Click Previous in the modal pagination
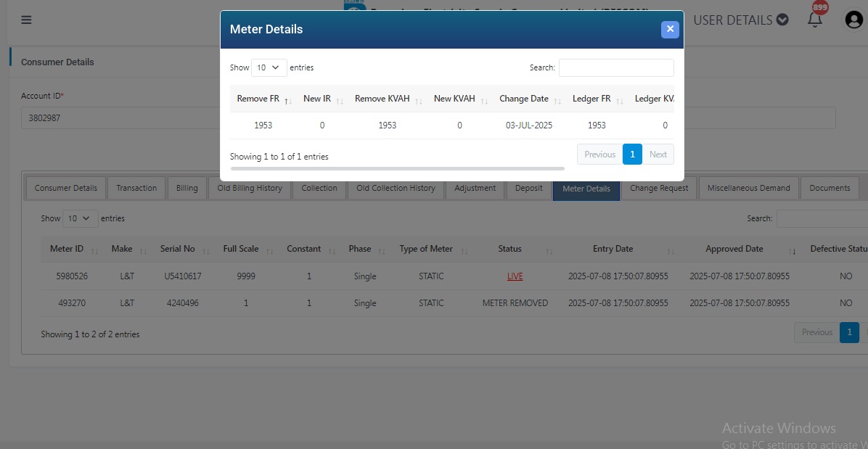868x449 pixels. click(x=600, y=155)
